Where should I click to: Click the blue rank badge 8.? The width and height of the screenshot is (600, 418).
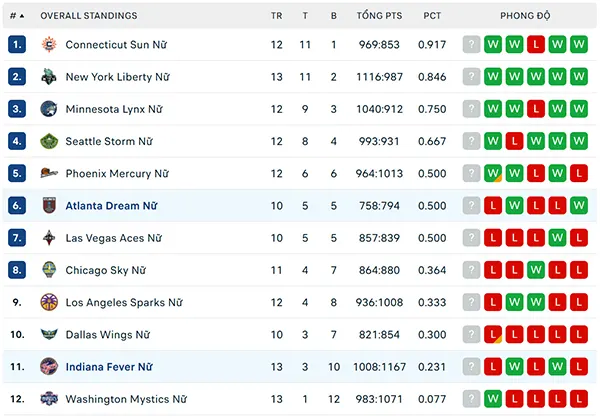pyautogui.click(x=17, y=270)
